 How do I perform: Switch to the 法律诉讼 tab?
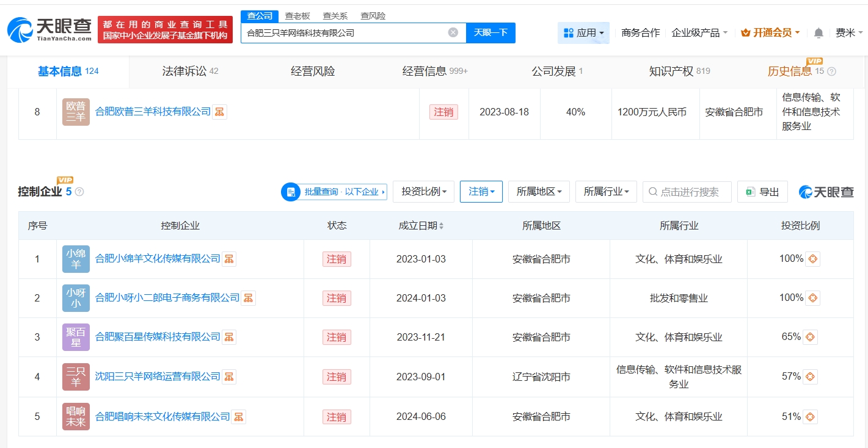pos(190,71)
